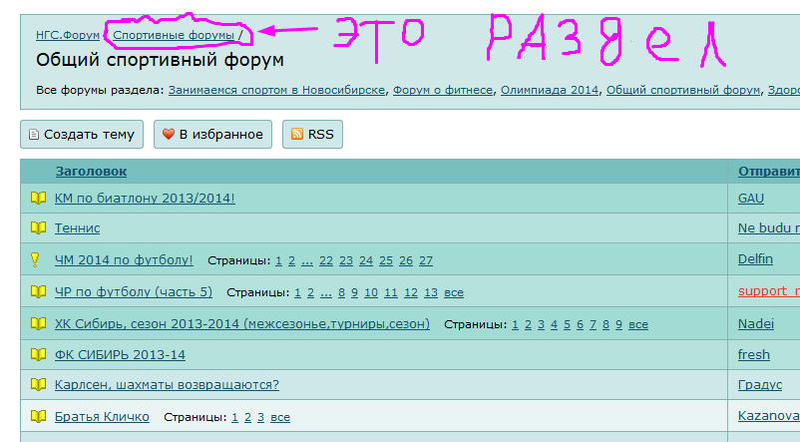Open Форум о фитнесе link

tap(442, 90)
